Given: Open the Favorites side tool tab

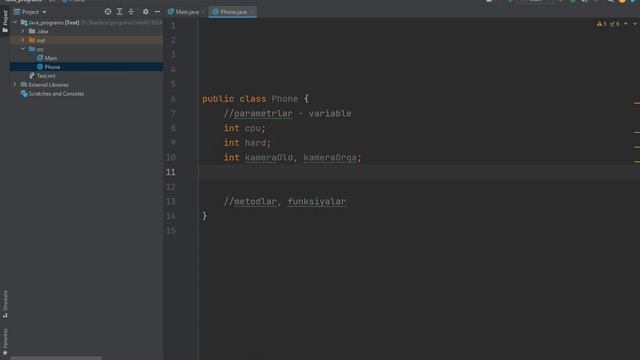Looking at the screenshot, I should [x=5, y=342].
